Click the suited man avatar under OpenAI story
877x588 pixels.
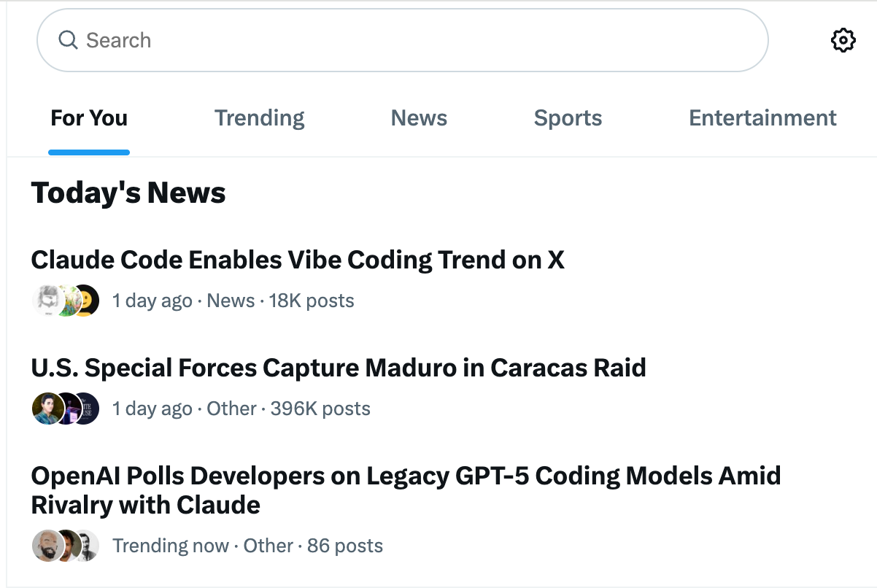88,546
